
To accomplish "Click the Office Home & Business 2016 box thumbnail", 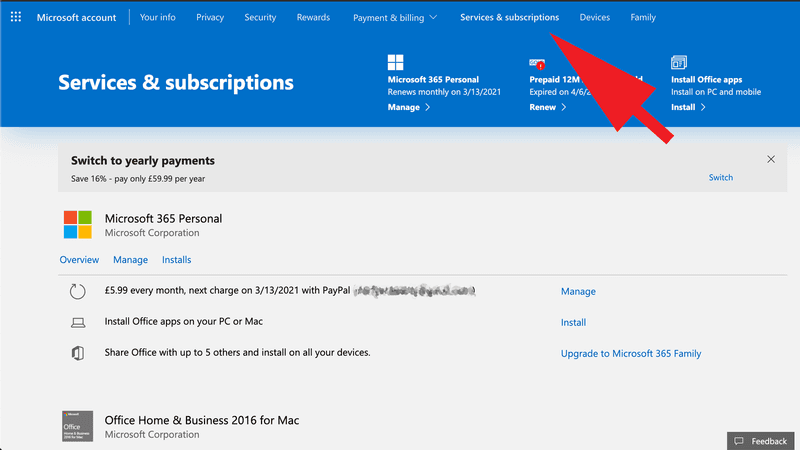I will pyautogui.click(x=78, y=426).
